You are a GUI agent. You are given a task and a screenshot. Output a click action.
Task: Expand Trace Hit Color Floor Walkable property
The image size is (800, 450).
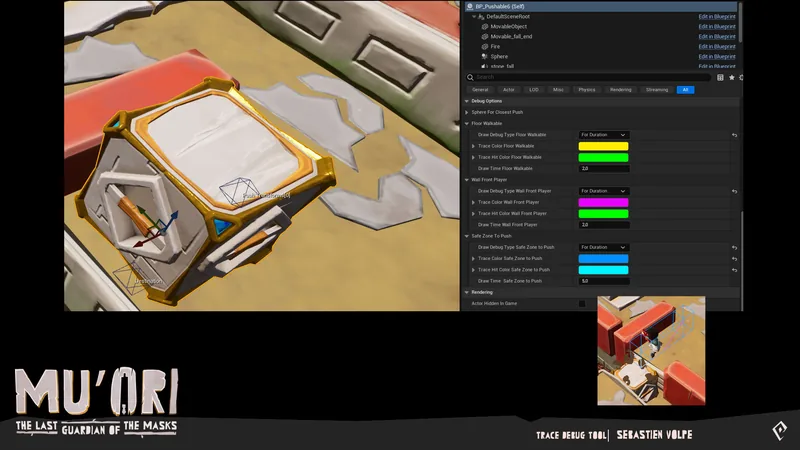473,157
